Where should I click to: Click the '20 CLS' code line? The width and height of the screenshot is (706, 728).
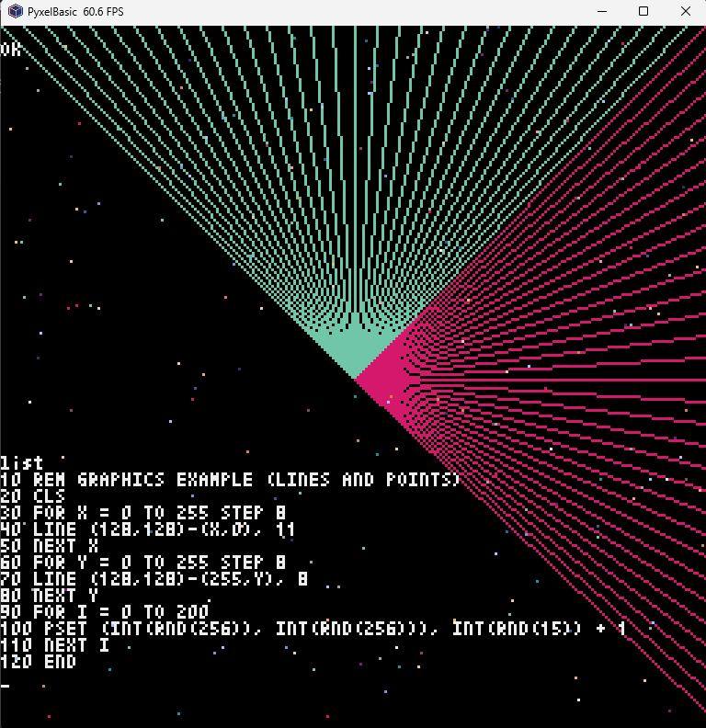[x=32, y=495]
